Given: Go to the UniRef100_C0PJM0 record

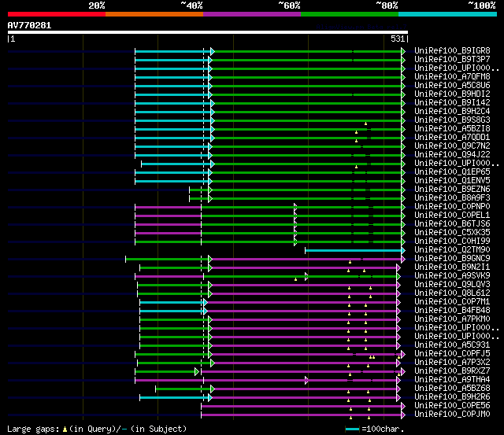Looking at the screenshot, I should tap(452, 415).
